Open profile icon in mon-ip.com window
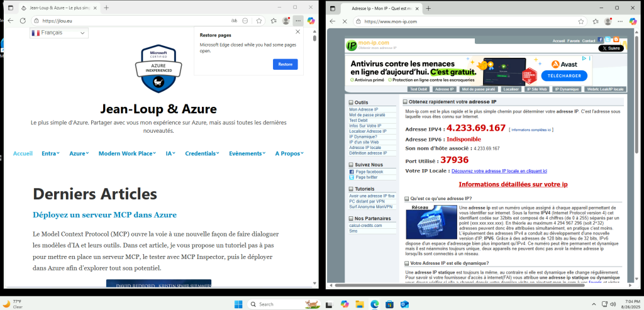 coord(608,21)
